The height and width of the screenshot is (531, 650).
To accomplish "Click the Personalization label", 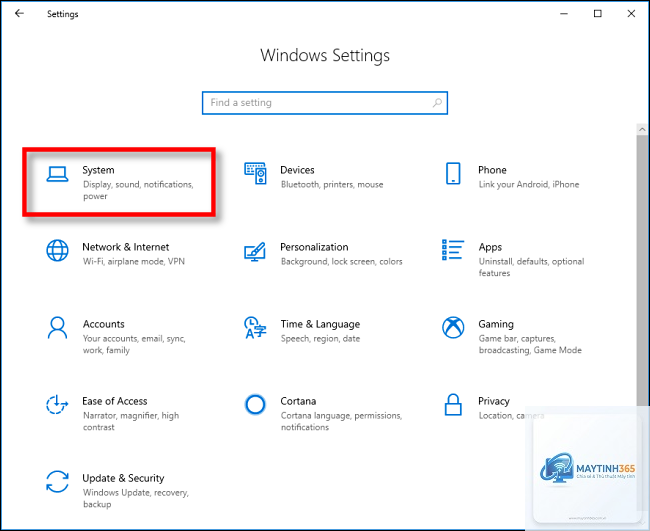I will pyautogui.click(x=314, y=247).
